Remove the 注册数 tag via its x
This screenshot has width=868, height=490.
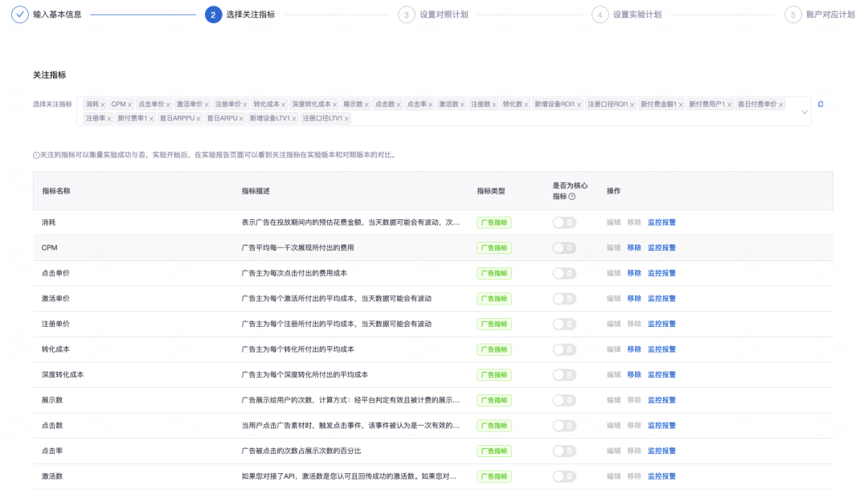(x=494, y=104)
